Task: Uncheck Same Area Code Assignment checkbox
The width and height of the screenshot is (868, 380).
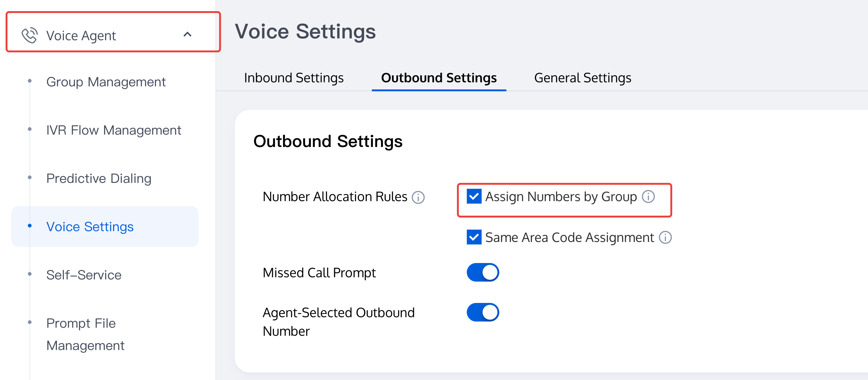Action: pyautogui.click(x=474, y=237)
